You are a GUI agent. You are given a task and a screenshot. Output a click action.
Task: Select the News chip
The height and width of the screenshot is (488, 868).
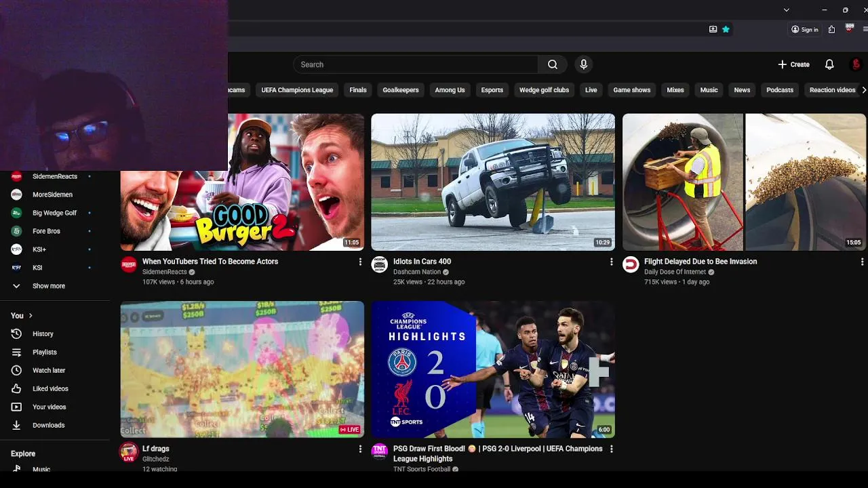pos(742,89)
